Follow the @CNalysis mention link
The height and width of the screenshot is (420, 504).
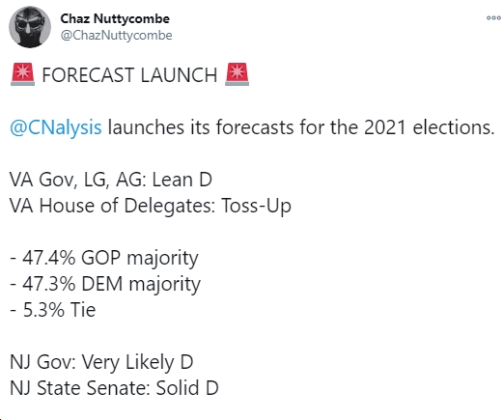(56, 127)
